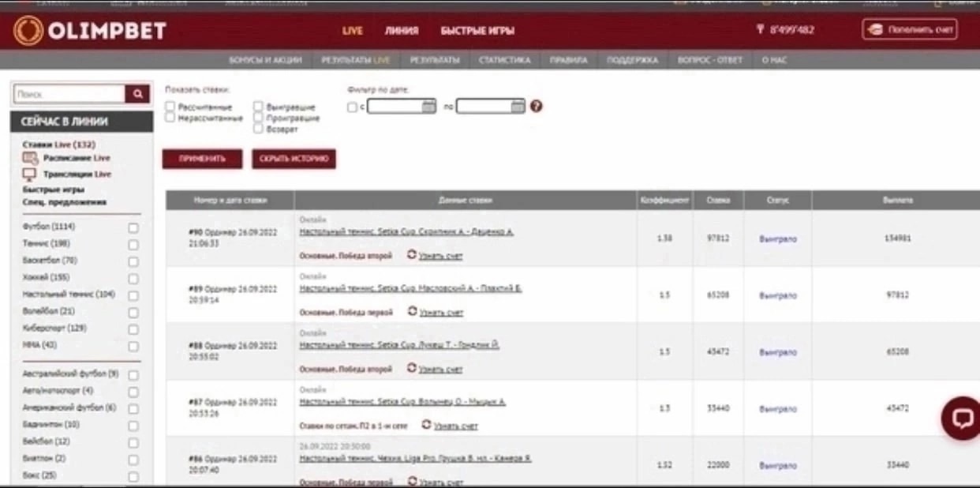The height and width of the screenshot is (488, 980).
Task: Select the Волейбол (21) sport label
Action: point(48,311)
